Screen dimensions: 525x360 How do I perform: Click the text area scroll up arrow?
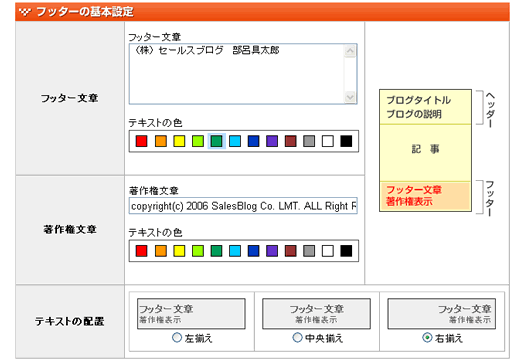point(350,51)
